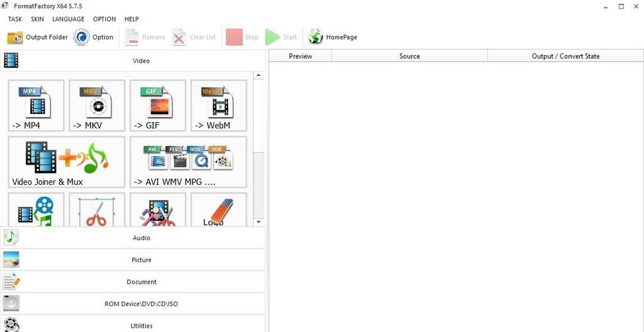This screenshot has width=644, height=332.
Task: Open the -> WebM converter tile
Action: point(218,106)
